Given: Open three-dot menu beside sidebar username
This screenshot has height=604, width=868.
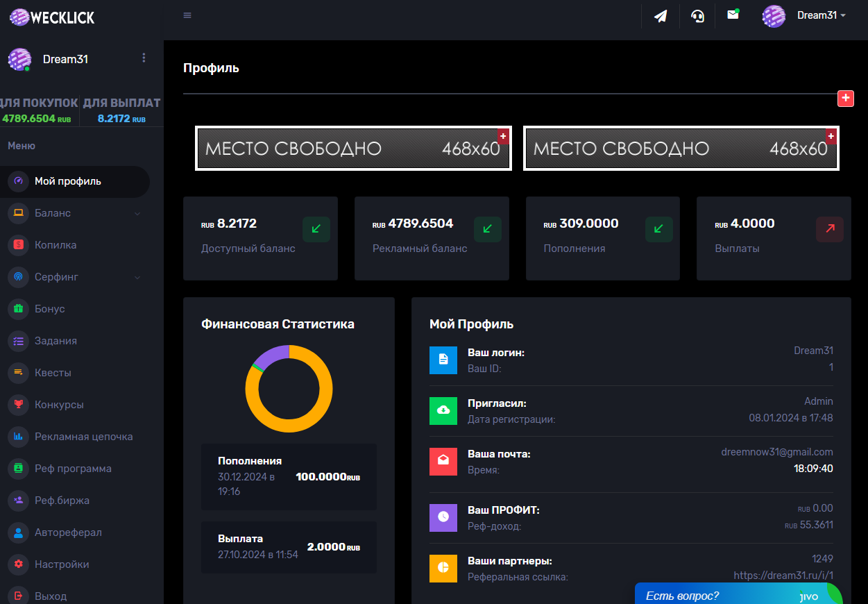Looking at the screenshot, I should coord(144,58).
